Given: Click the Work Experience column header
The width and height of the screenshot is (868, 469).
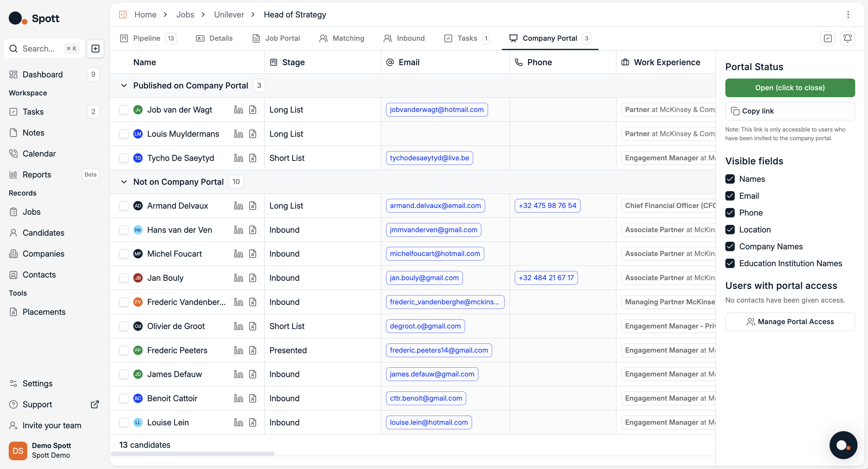Looking at the screenshot, I should 666,62.
